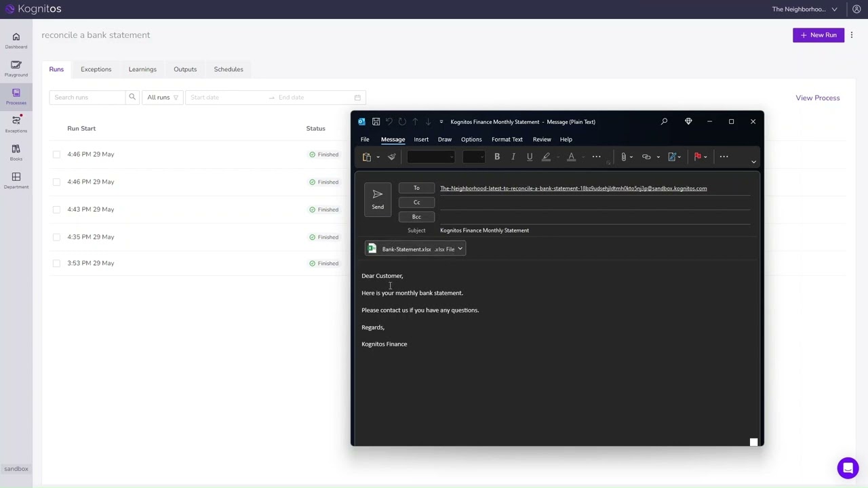Switch to Schedules tab
Image resolution: width=868 pixels, height=488 pixels.
tap(229, 69)
